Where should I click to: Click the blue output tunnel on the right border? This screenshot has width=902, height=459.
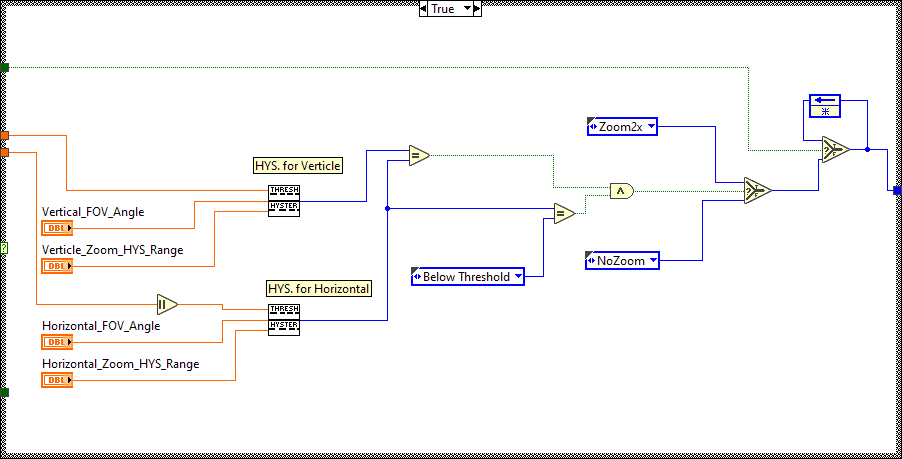897,190
